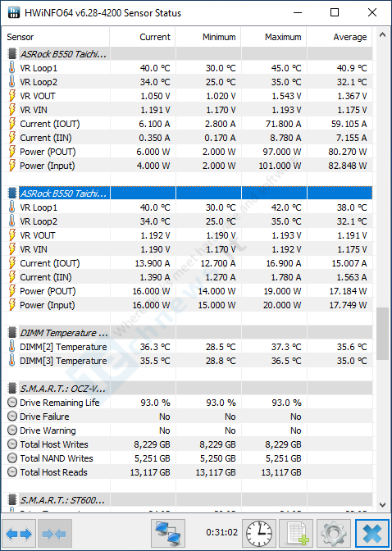Screen dimensions: 392x551
Task: Click the 71.800 A maximum value
Action: click(x=283, y=124)
